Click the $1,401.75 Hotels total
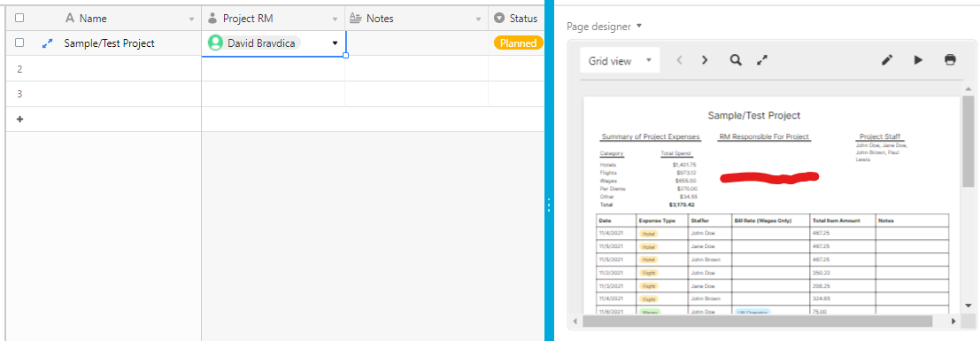 (684, 165)
